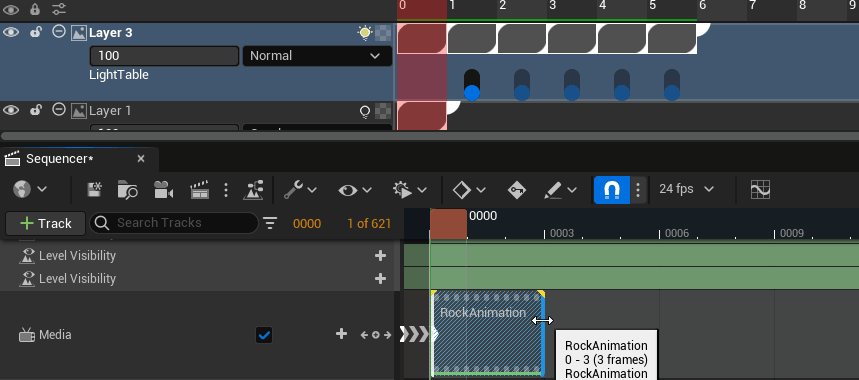
Task: Click the light table slider under frame 2
Action: pos(522,85)
